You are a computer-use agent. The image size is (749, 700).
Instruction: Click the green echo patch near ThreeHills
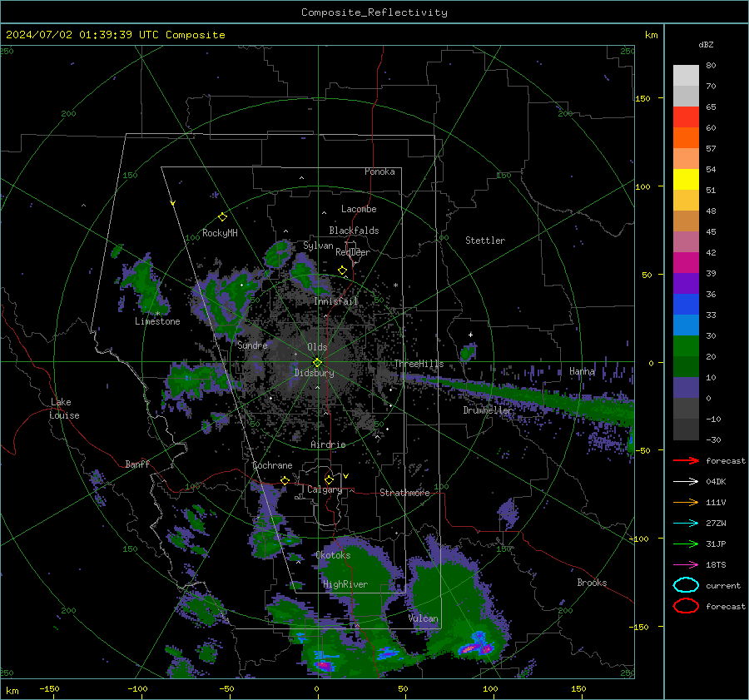tap(468, 353)
